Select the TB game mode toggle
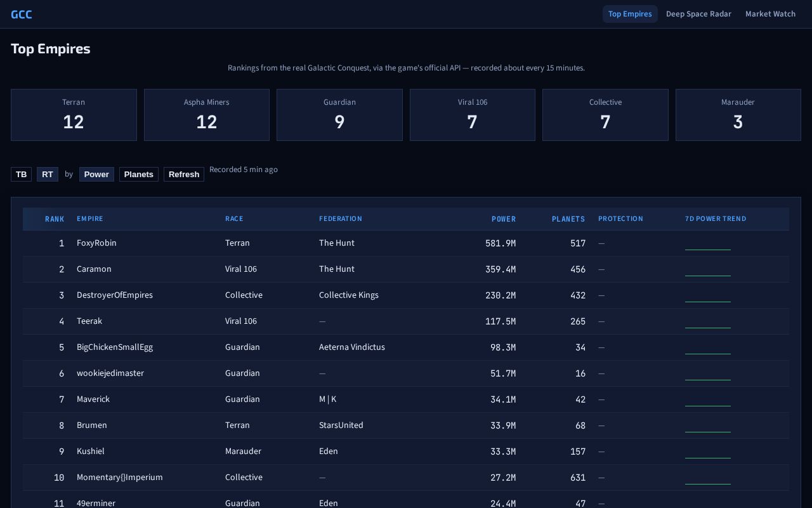812x508 pixels. pyautogui.click(x=22, y=174)
